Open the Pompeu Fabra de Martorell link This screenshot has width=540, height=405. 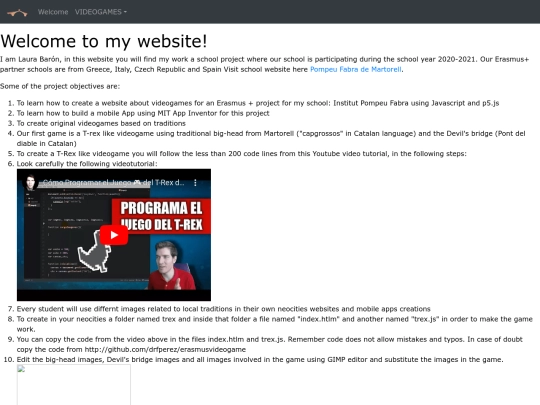[356, 69]
